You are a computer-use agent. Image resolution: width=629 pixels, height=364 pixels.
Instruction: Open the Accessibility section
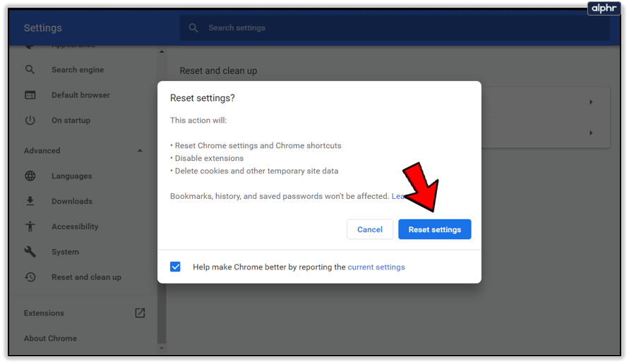75,226
